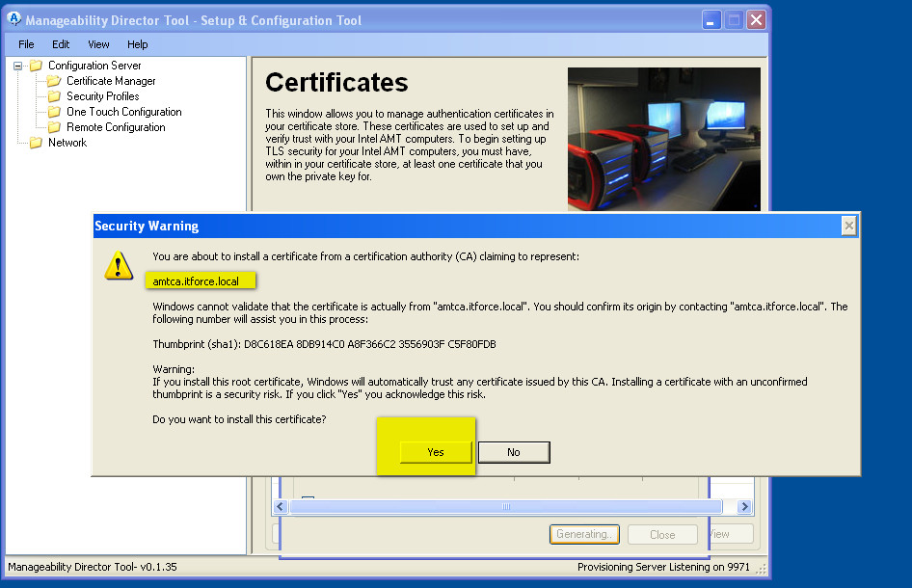The width and height of the screenshot is (912, 588).
Task: Click the "Do you want to install this certificate?" text
Action: pyautogui.click(x=239, y=419)
